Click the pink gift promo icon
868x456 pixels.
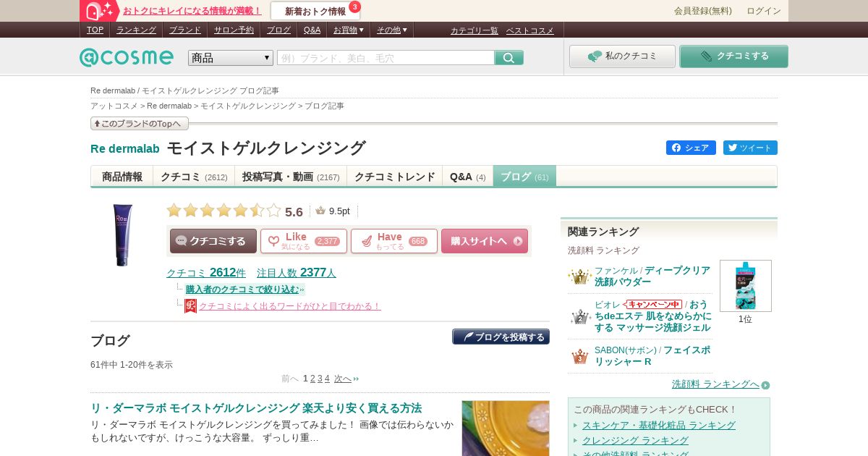click(x=100, y=11)
